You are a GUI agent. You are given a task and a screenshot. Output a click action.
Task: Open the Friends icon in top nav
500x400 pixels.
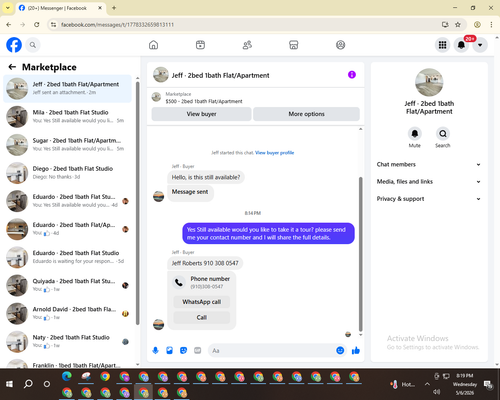click(x=247, y=45)
